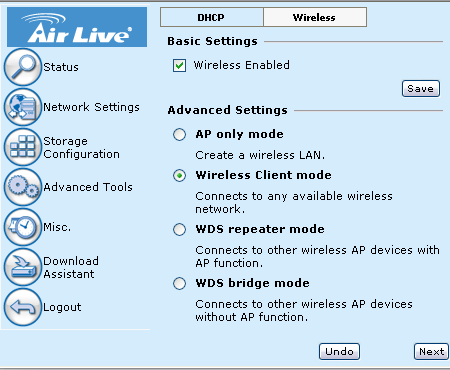Click the Basic Settings heading

pyautogui.click(x=212, y=41)
